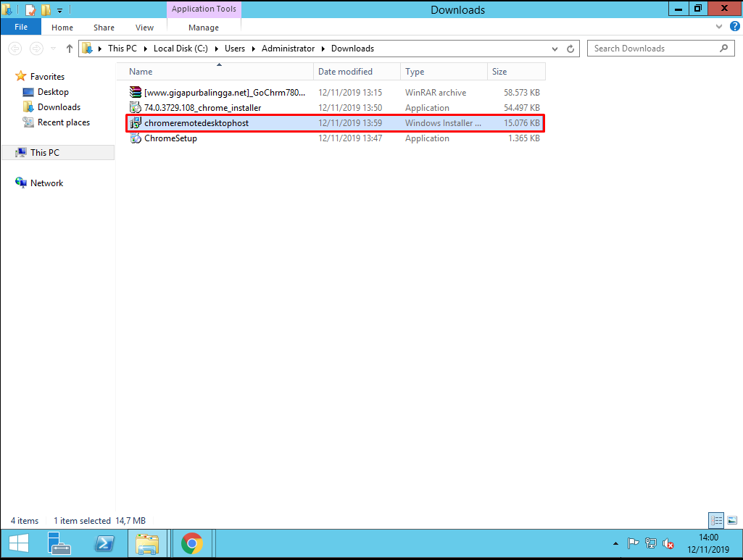Click the Back navigation arrow

pos(15,49)
